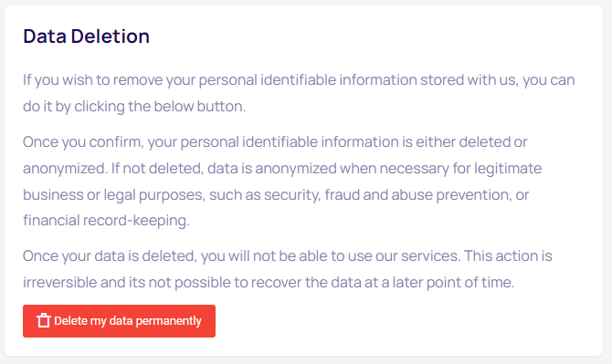612x364 pixels.
Task: Click the paragraph starting 'If you wish to remove'
Action: 299,93
